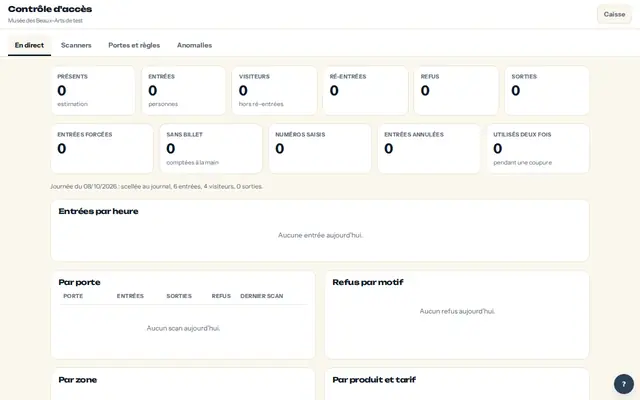
Task: Click the Contrôle d'accès page title
Action: [50, 9]
